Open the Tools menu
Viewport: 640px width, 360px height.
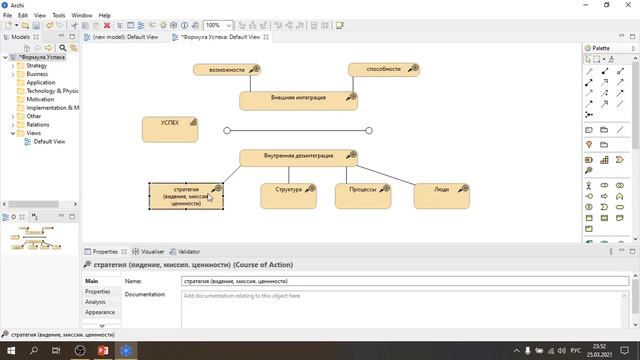pyautogui.click(x=58, y=15)
